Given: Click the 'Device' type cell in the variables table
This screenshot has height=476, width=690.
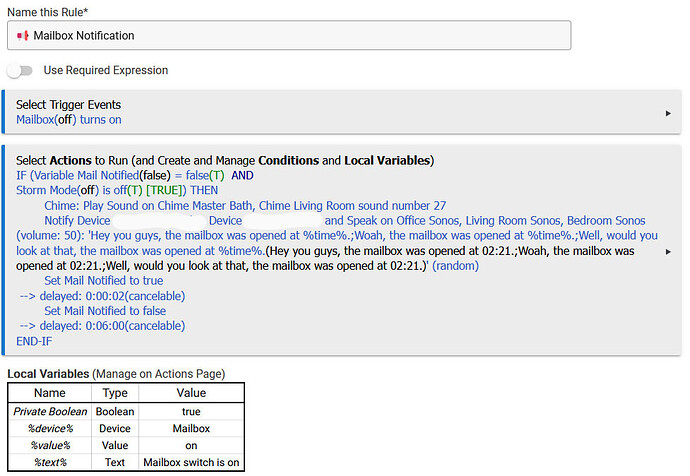Looking at the screenshot, I should (x=115, y=428).
